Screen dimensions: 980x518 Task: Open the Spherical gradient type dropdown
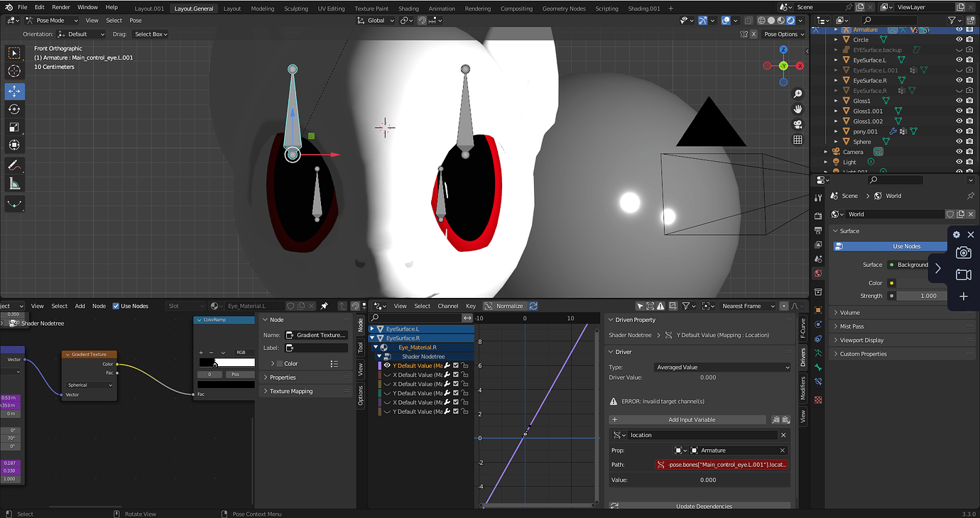tap(89, 385)
